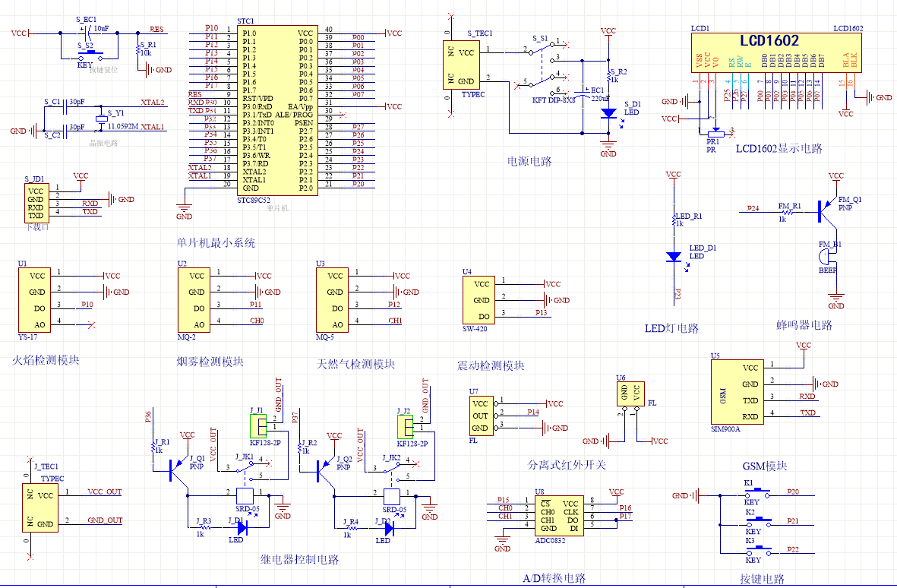
Task: Select the U4 SW-420 vibration sensor block
Action: coord(479,300)
